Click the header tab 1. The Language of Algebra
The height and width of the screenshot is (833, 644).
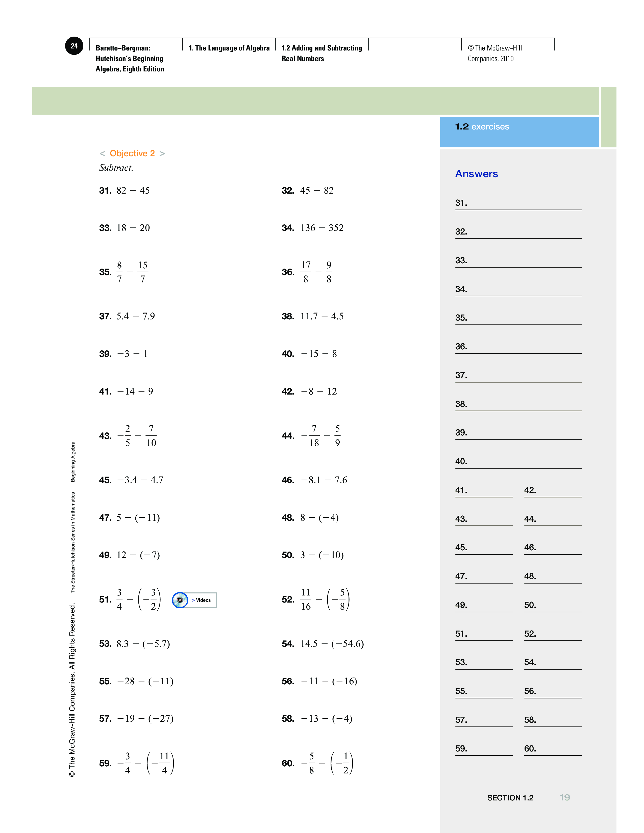(x=229, y=48)
